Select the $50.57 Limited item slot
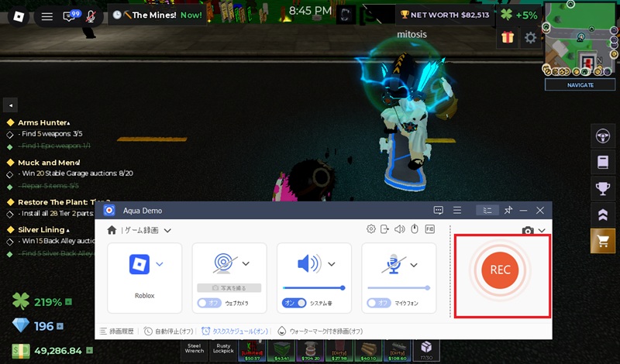Screen dimensions: 620x364 [x=253, y=351]
